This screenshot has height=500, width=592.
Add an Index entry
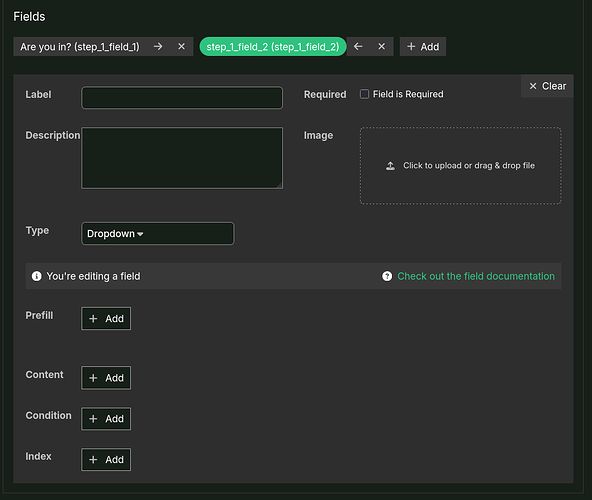106,459
